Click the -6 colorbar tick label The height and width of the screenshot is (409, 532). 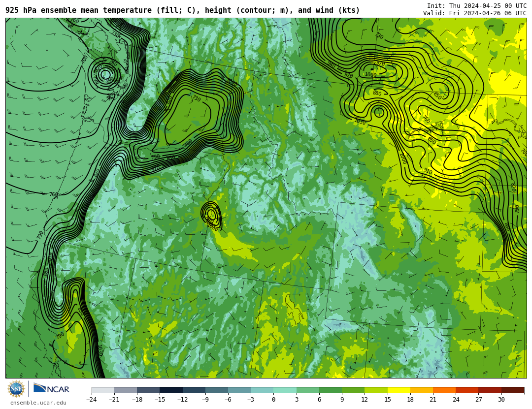pyautogui.click(x=229, y=400)
